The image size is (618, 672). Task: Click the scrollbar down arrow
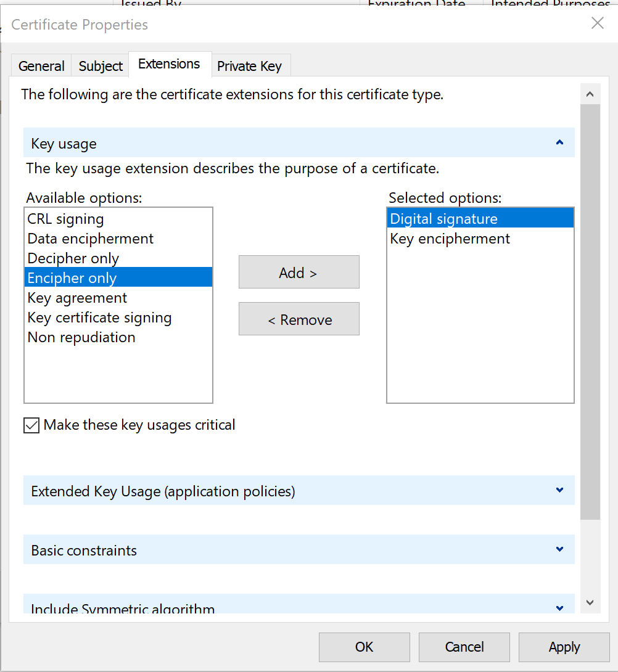590,601
